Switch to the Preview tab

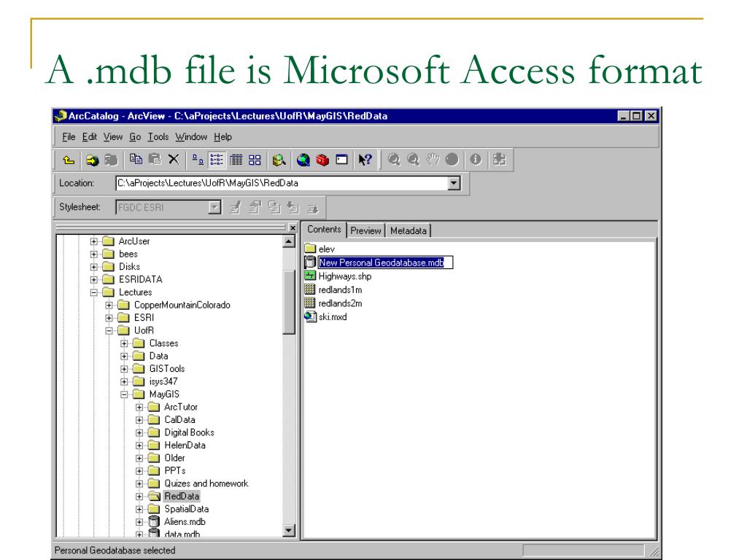pos(365,230)
